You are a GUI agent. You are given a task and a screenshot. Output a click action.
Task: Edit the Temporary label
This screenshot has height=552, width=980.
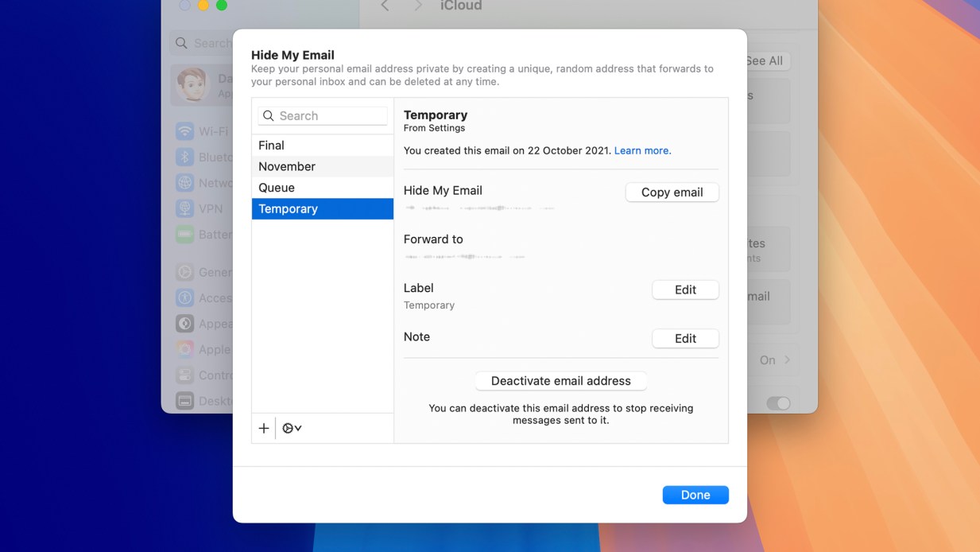tap(685, 290)
